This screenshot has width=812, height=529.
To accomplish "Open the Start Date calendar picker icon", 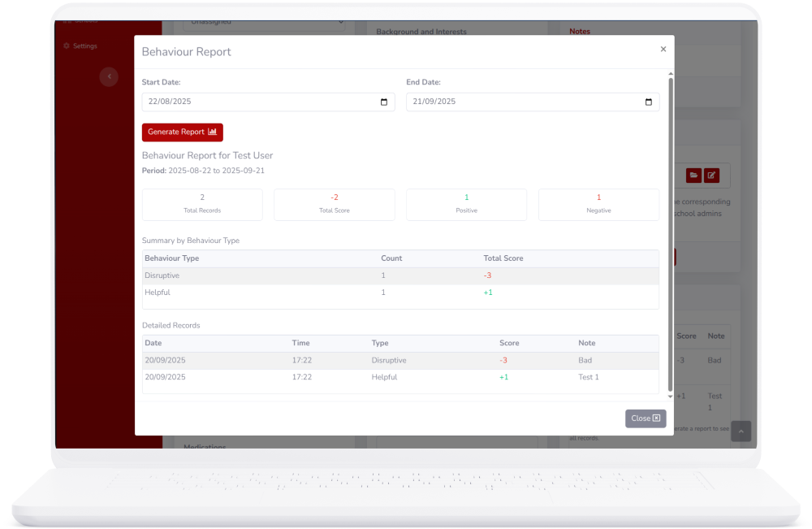I will (x=384, y=102).
